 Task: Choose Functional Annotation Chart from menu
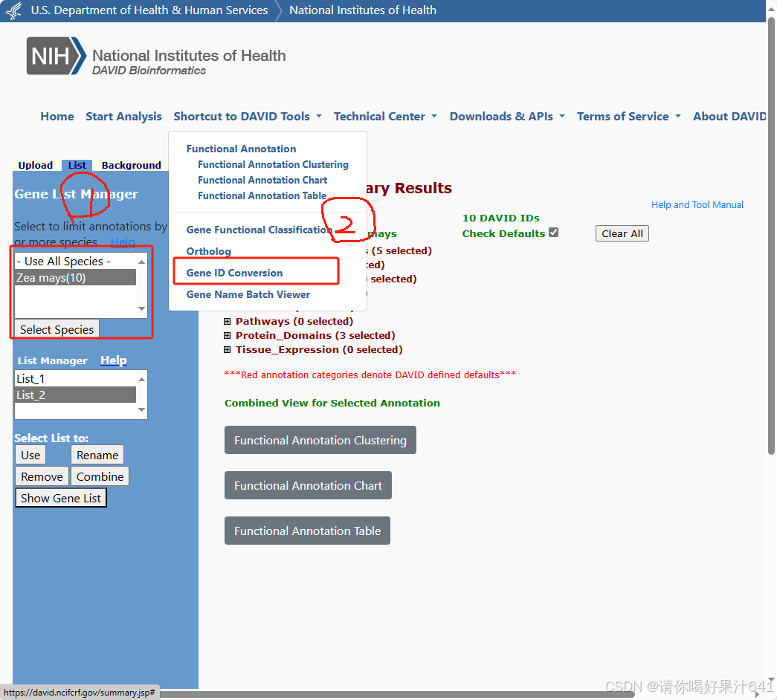262,181
